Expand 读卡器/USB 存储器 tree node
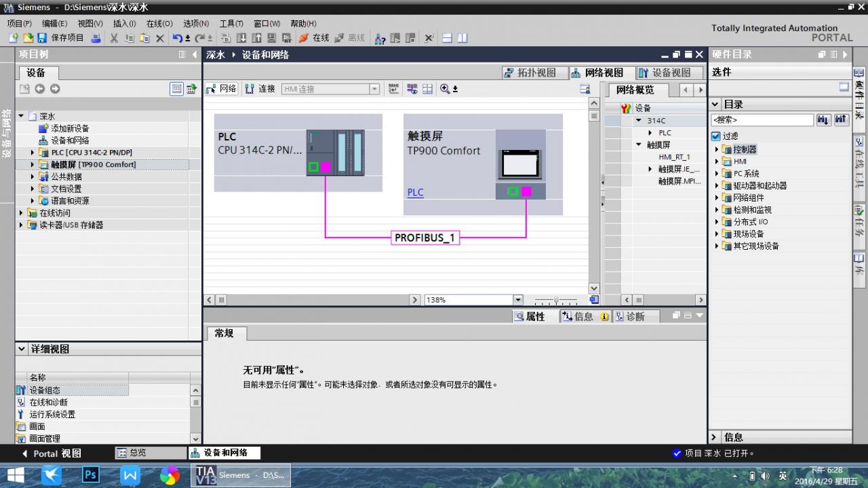Image resolution: width=868 pixels, height=488 pixels. click(x=21, y=225)
